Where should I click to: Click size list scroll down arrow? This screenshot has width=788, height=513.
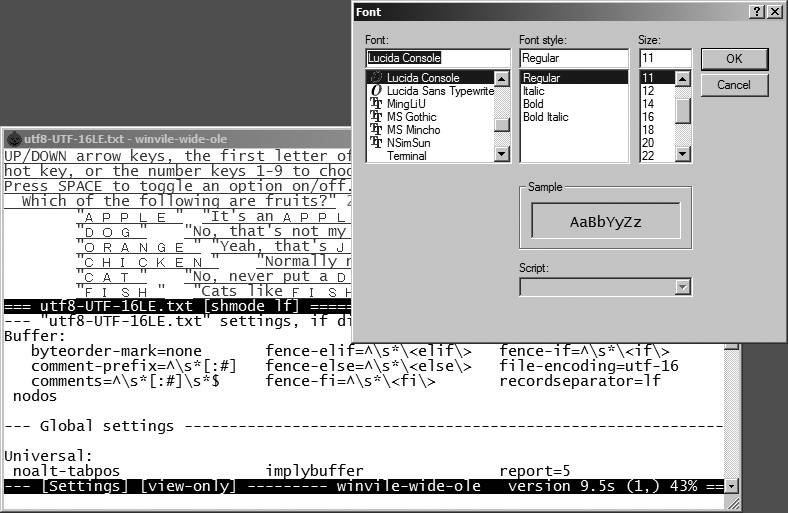(x=682, y=154)
